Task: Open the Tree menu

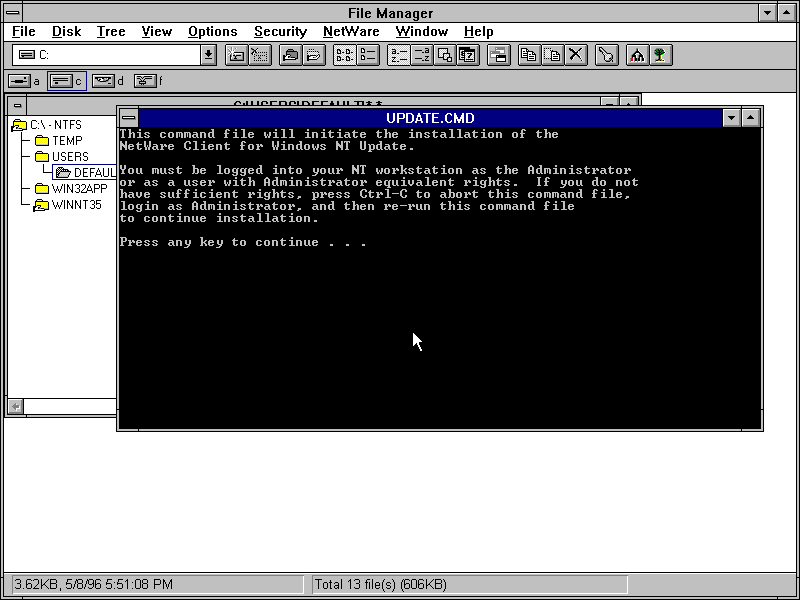Action: click(x=111, y=32)
